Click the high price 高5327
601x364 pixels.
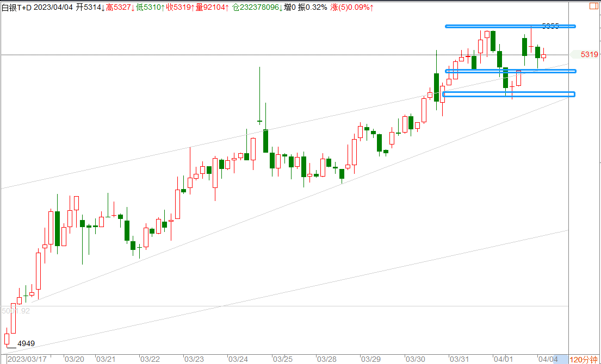(x=120, y=7)
